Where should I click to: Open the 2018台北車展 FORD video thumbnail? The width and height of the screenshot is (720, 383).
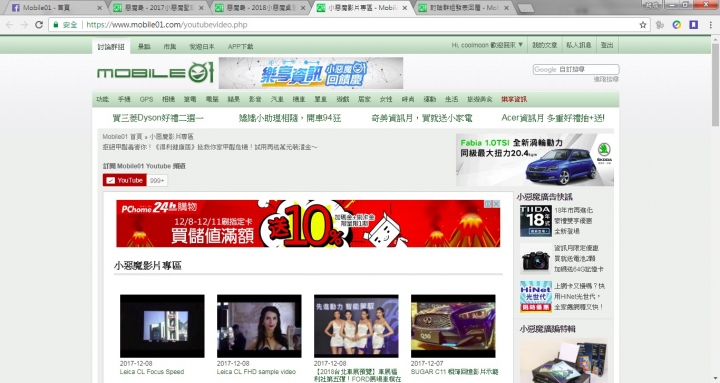tap(356, 326)
